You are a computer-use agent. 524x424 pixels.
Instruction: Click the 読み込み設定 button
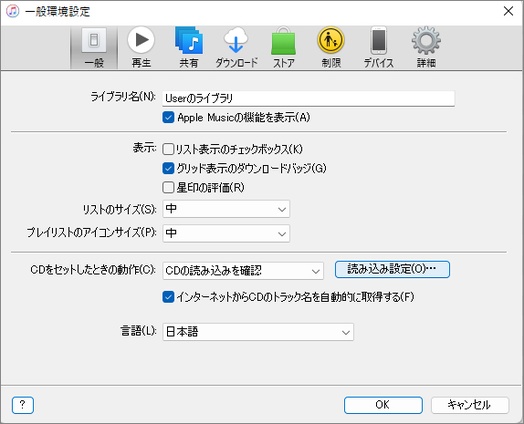[x=392, y=269]
